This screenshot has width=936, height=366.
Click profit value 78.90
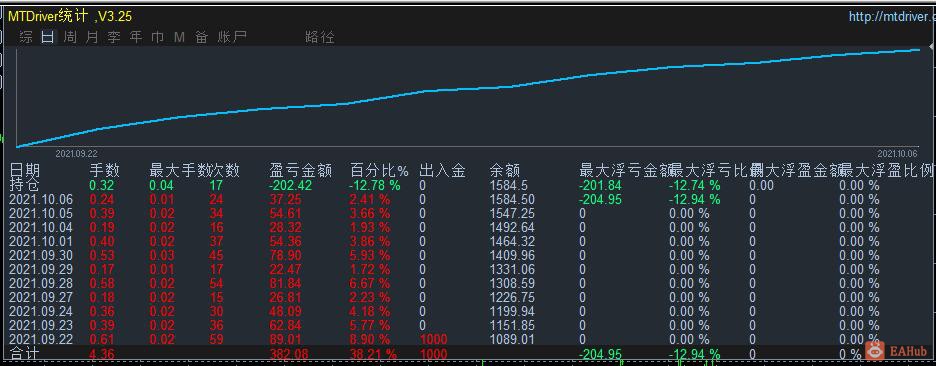285,256
